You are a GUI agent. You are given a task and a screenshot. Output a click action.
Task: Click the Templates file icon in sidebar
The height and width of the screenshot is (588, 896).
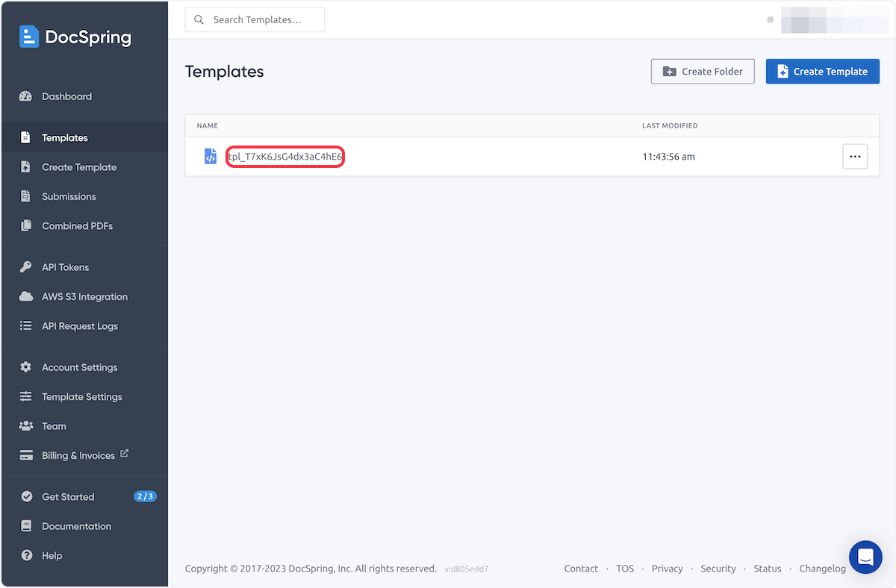tap(26, 137)
